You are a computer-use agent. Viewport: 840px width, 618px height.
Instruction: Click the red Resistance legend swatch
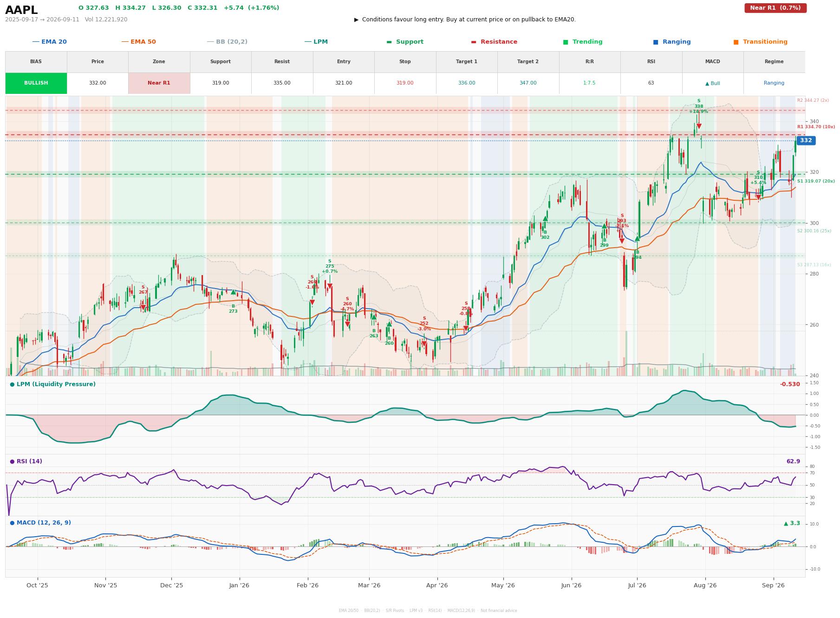(x=474, y=42)
